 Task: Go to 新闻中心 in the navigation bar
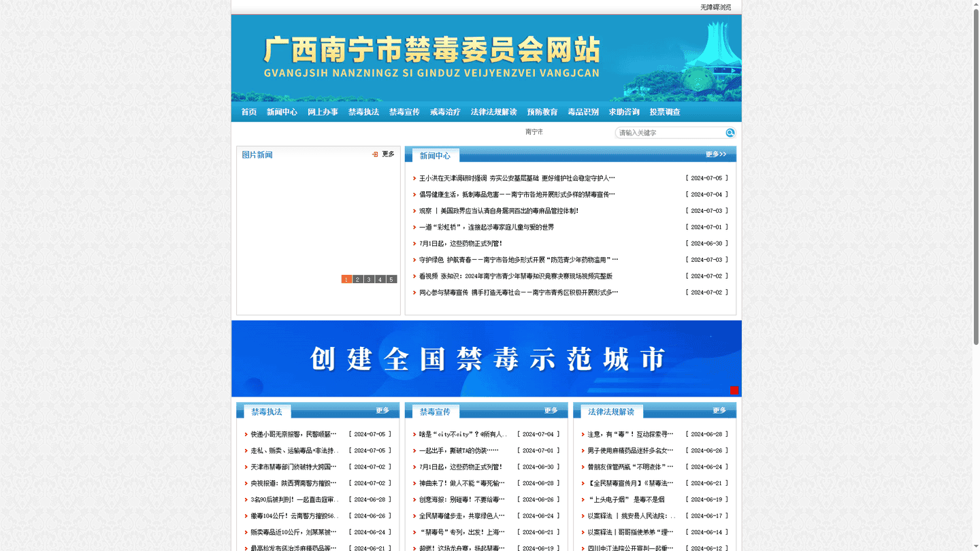click(282, 112)
